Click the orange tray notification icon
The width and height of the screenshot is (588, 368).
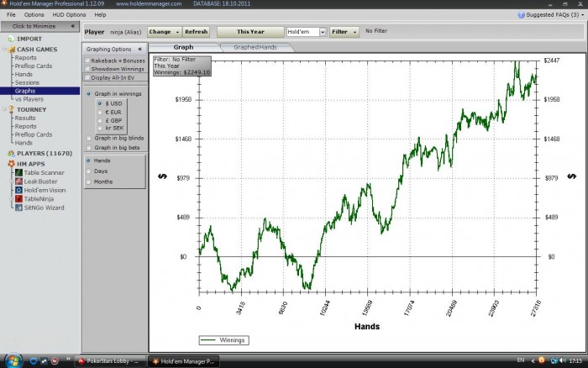[542, 360]
